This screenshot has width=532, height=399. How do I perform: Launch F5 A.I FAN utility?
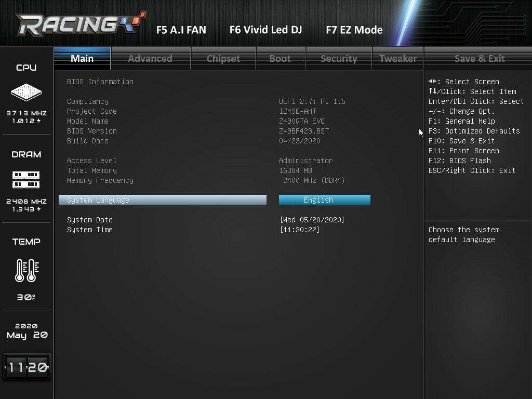[x=181, y=30]
